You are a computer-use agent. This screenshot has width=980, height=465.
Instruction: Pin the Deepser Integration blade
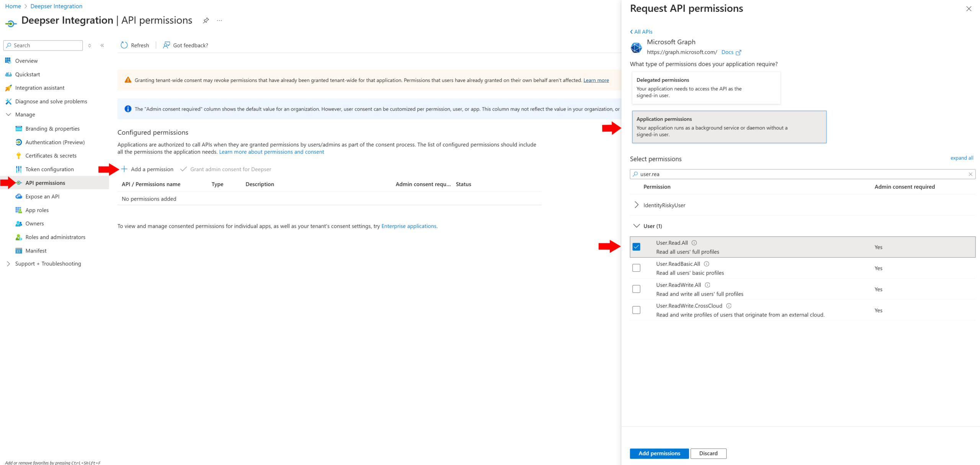206,21
